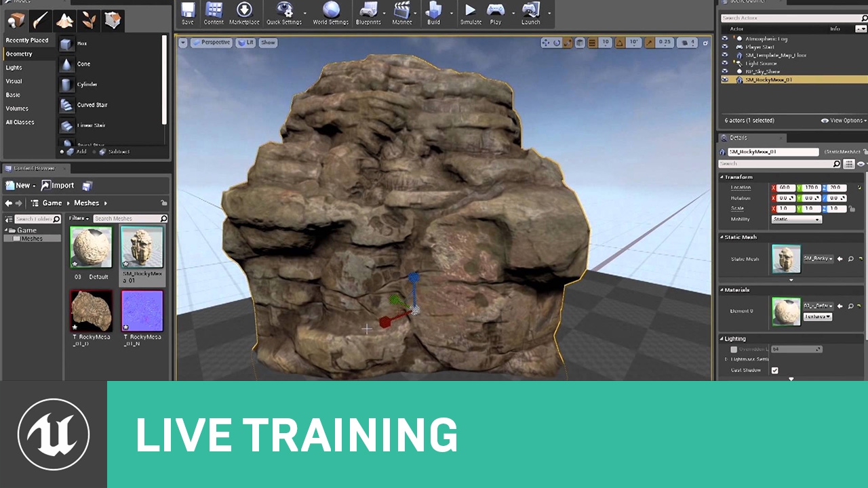Click the Blueprints toolbar icon
This screenshot has height=488, width=868.
coord(368,13)
